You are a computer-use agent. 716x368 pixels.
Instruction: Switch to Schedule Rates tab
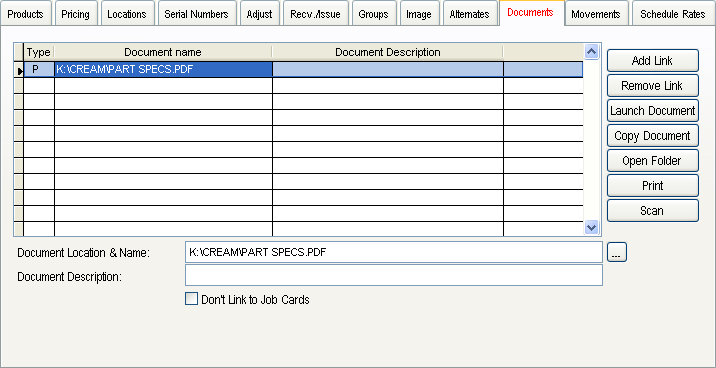pyautogui.click(x=673, y=14)
